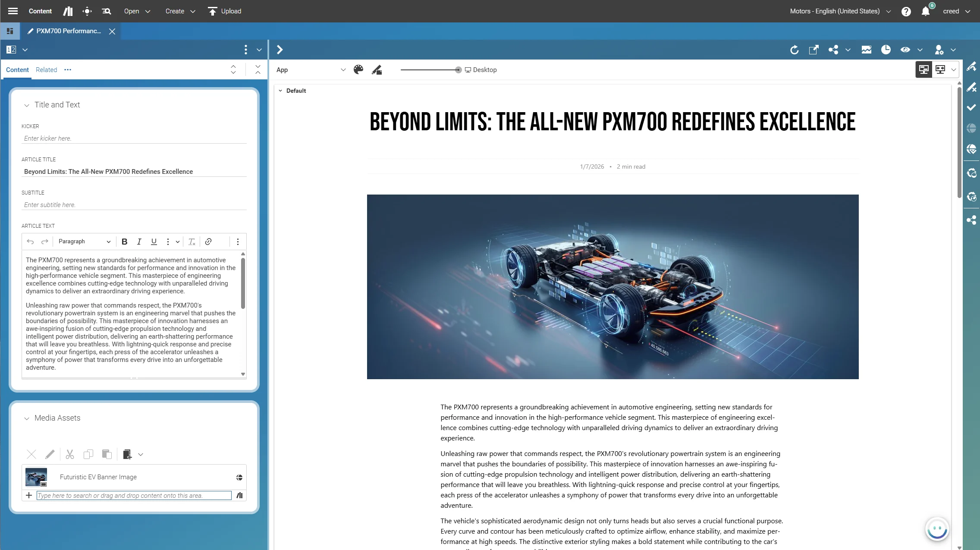
Task: Insert link in article text toolbar
Action: point(208,242)
